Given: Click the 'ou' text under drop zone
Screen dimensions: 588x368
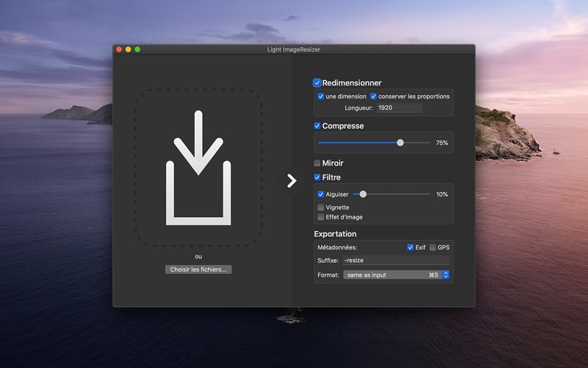Looking at the screenshot, I should coord(198,256).
